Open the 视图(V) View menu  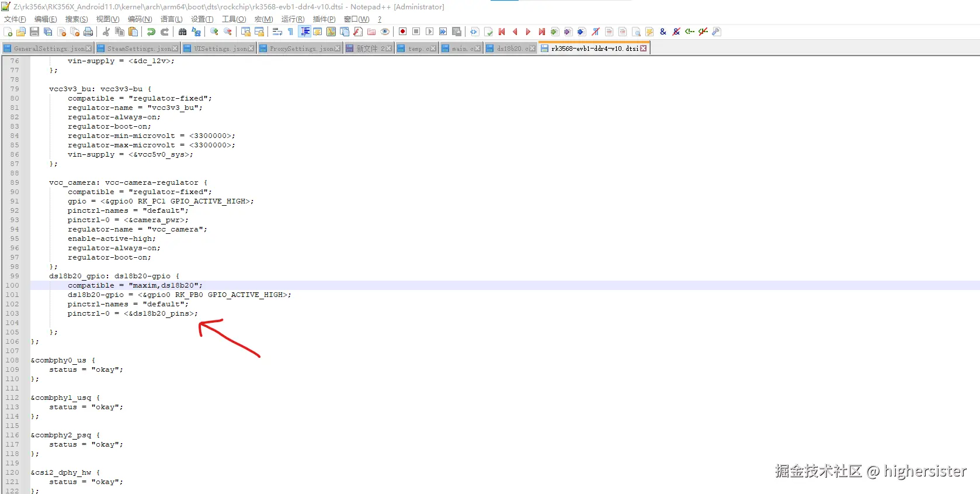(107, 19)
